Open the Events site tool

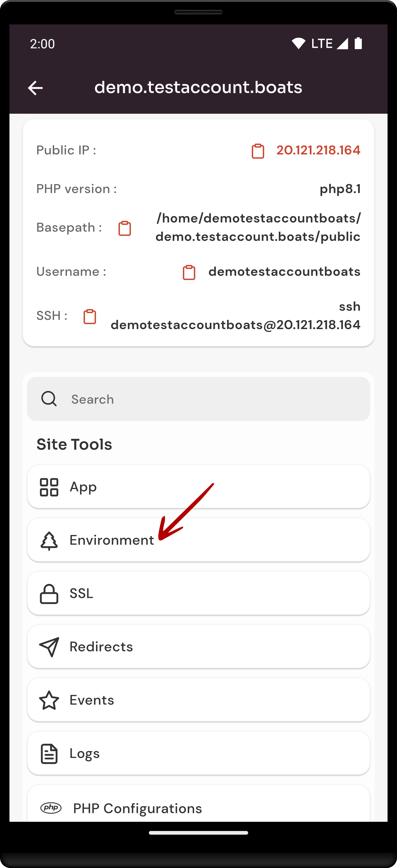(x=198, y=700)
